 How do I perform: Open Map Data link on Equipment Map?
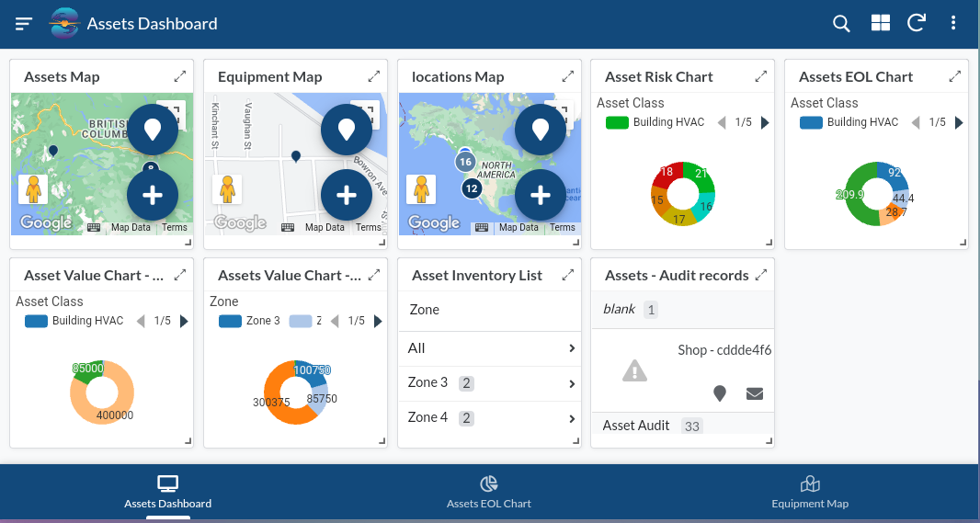click(325, 227)
